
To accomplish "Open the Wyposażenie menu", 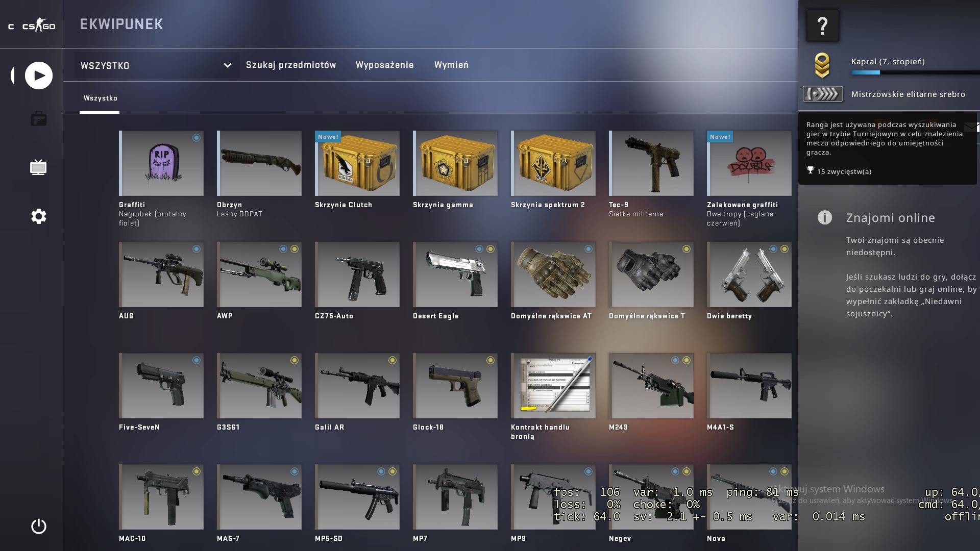I will (x=384, y=65).
